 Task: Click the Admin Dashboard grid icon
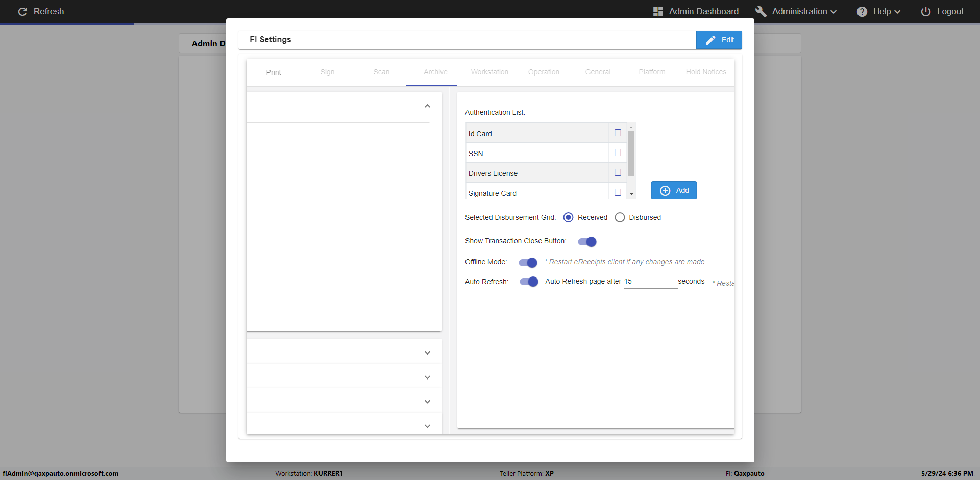coord(658,11)
